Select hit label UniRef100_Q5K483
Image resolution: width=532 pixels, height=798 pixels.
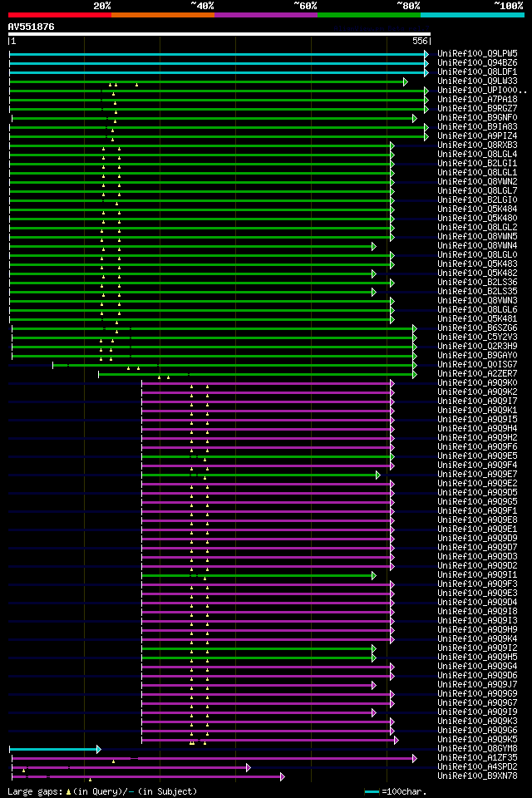click(477, 264)
